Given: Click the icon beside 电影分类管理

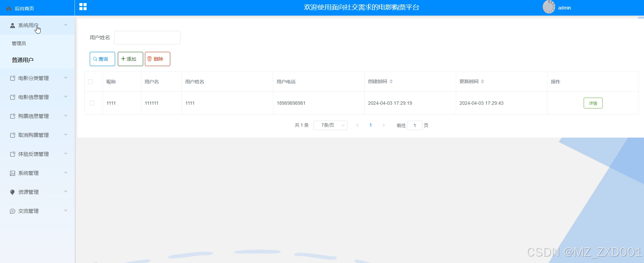Looking at the screenshot, I should point(13,78).
